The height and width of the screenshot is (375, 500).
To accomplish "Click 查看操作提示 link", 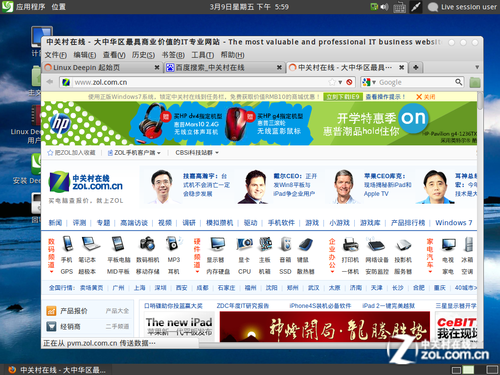I will [385, 97].
